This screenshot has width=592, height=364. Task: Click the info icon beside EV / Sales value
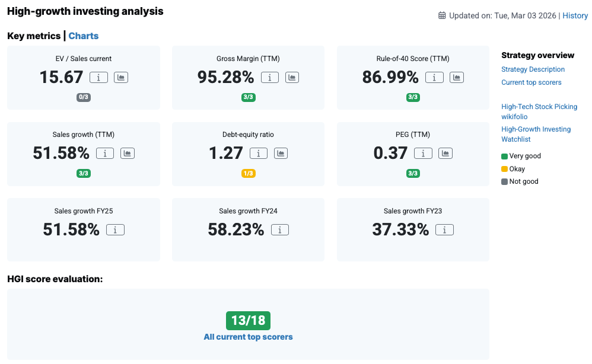tap(98, 77)
